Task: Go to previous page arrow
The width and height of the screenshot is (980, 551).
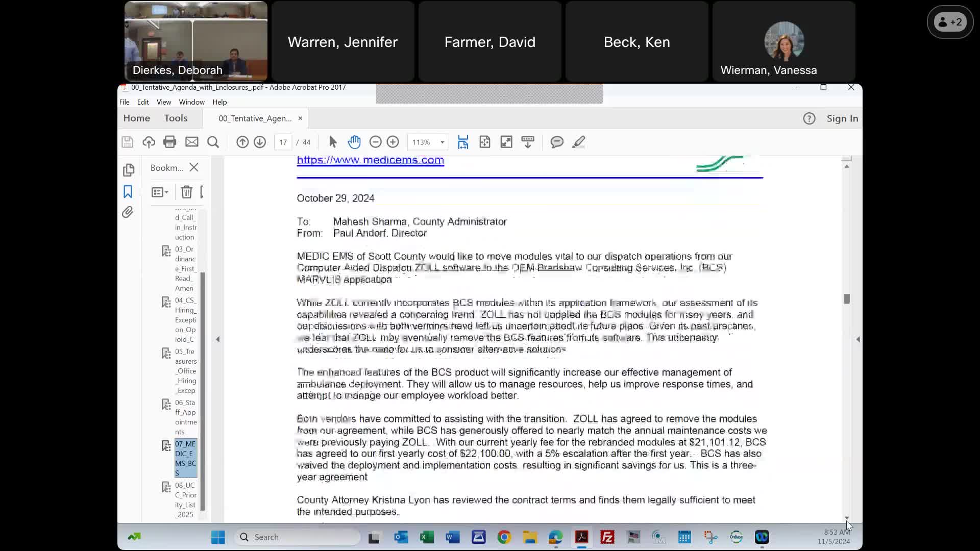Action: (x=242, y=142)
